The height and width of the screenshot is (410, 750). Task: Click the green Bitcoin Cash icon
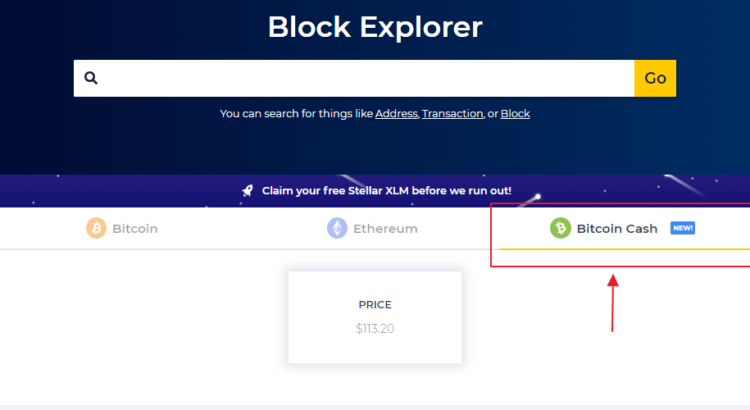(560, 228)
